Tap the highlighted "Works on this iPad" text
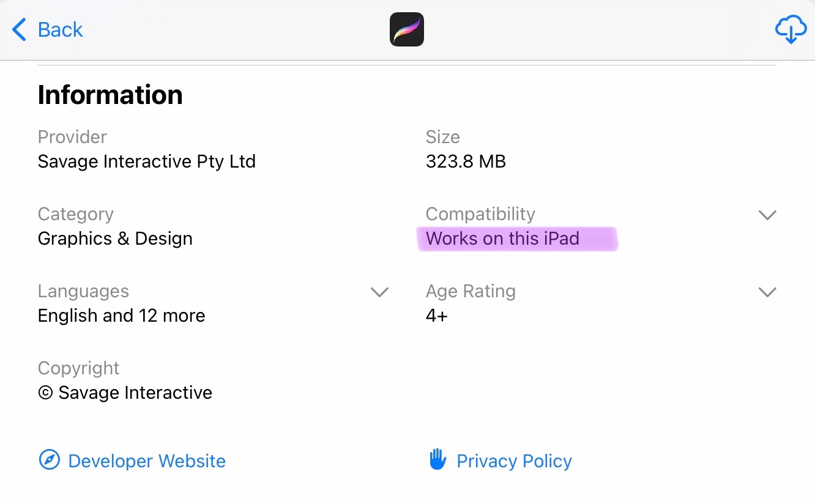Screen dimensions: 815x504 (x=502, y=239)
